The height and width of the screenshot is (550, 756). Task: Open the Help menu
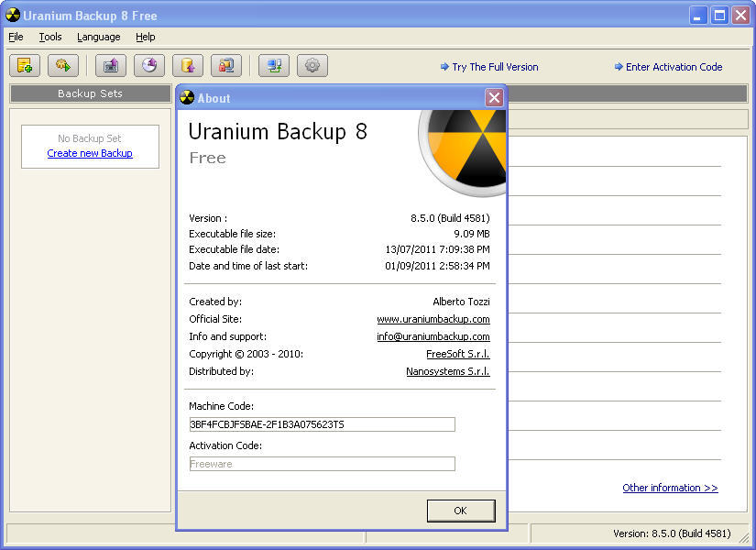[145, 37]
